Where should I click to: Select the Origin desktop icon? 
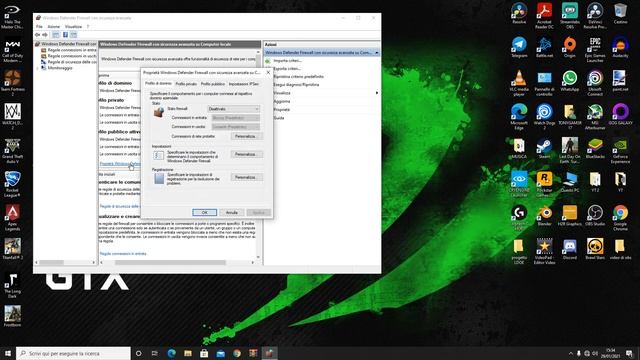click(570, 47)
